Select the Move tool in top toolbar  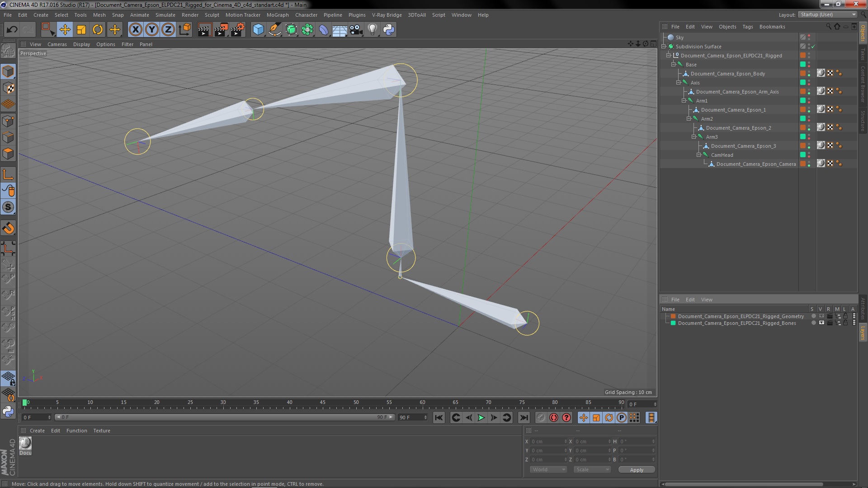(x=65, y=30)
